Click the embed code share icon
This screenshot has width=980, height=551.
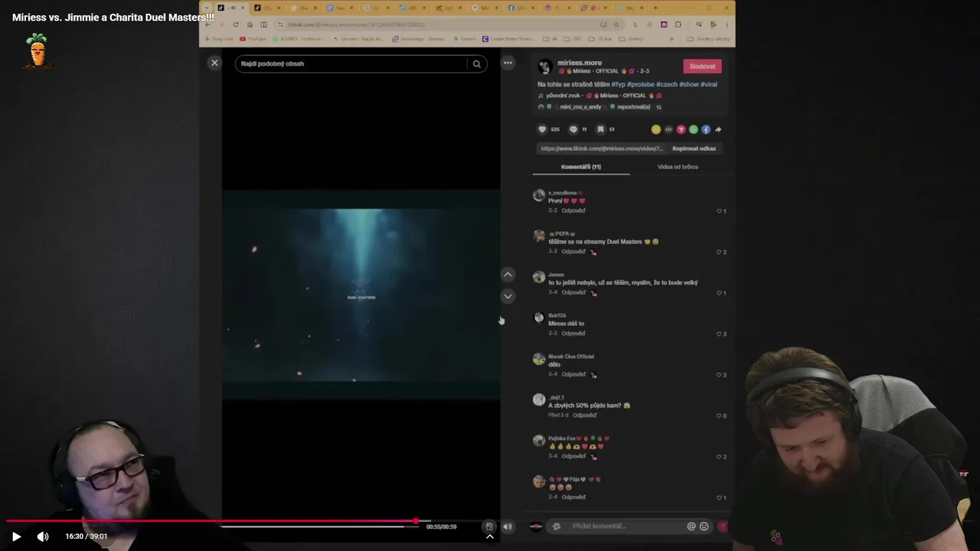[x=668, y=129]
